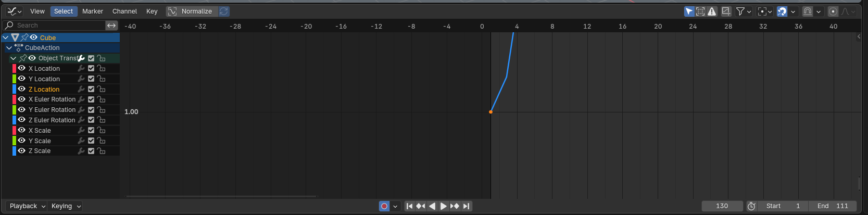Open the Keying popover
The image size is (868, 215).
(x=66, y=206)
